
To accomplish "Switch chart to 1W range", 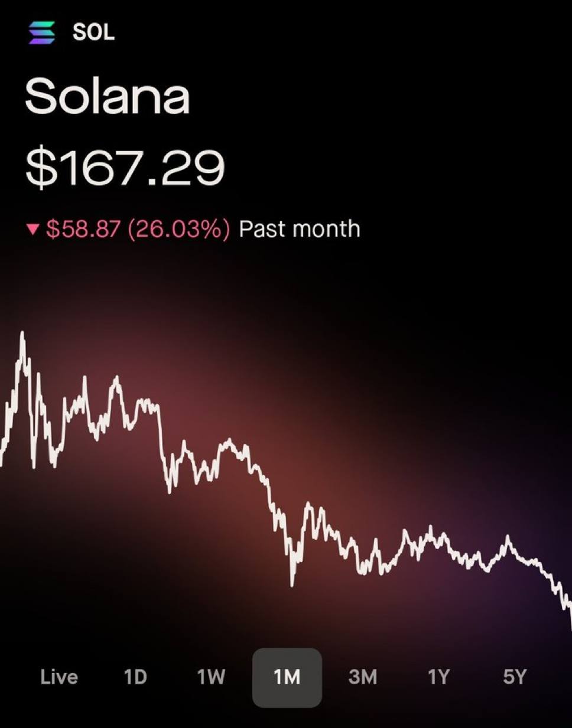I will pos(211,677).
